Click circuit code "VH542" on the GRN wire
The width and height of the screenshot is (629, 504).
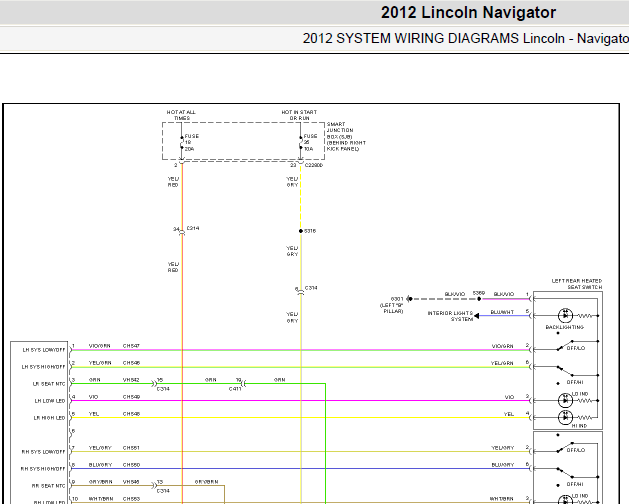pyautogui.click(x=131, y=379)
